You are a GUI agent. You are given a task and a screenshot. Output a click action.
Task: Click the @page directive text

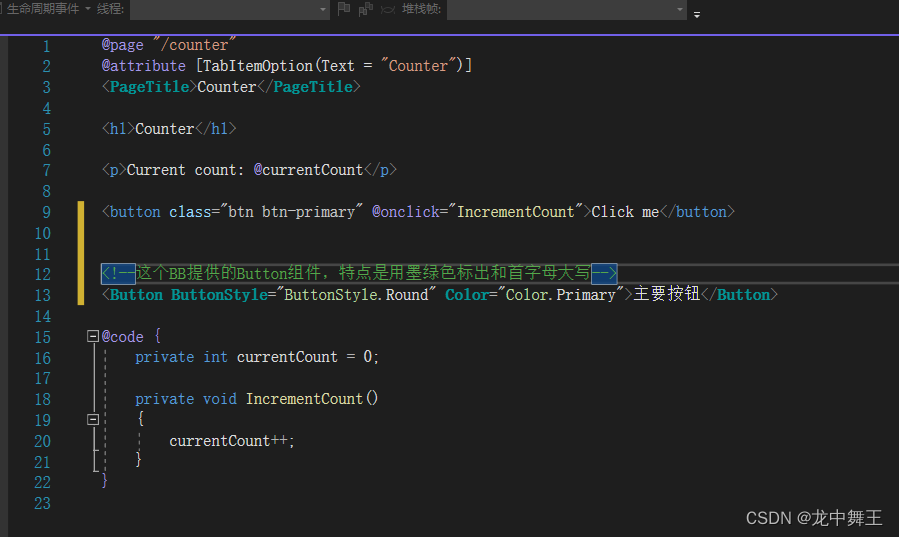pyautogui.click(x=123, y=45)
